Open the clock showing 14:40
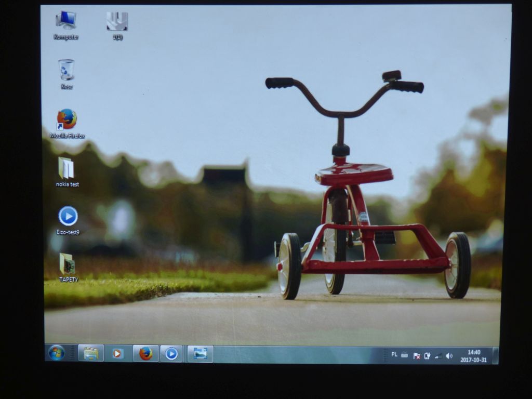Viewport: 532px width, 399px height. pos(474,356)
